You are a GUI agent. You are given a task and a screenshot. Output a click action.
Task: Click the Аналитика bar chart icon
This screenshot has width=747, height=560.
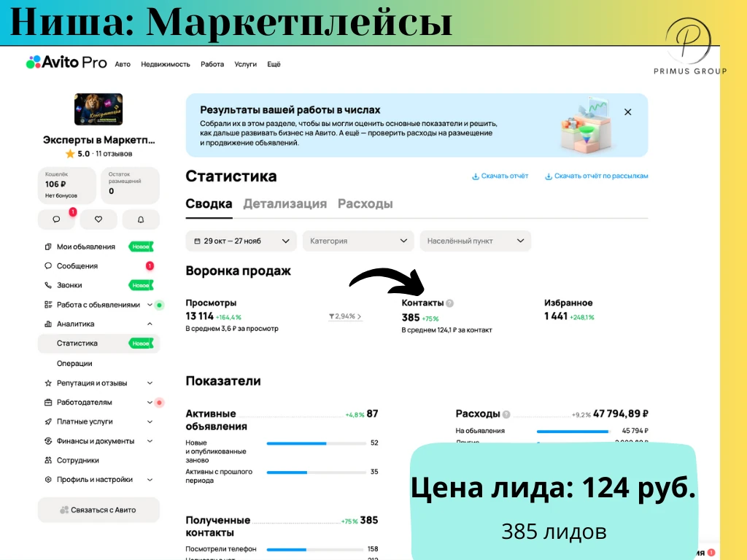point(48,324)
